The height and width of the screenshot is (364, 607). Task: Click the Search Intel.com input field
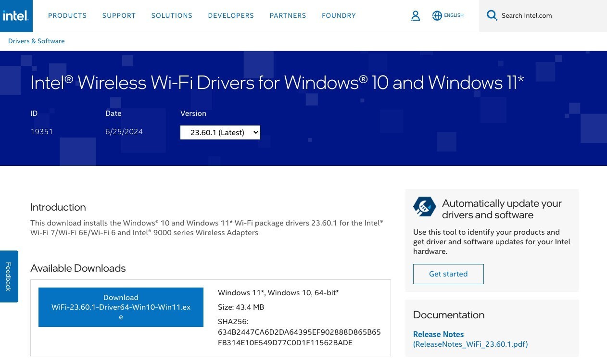coord(539,15)
